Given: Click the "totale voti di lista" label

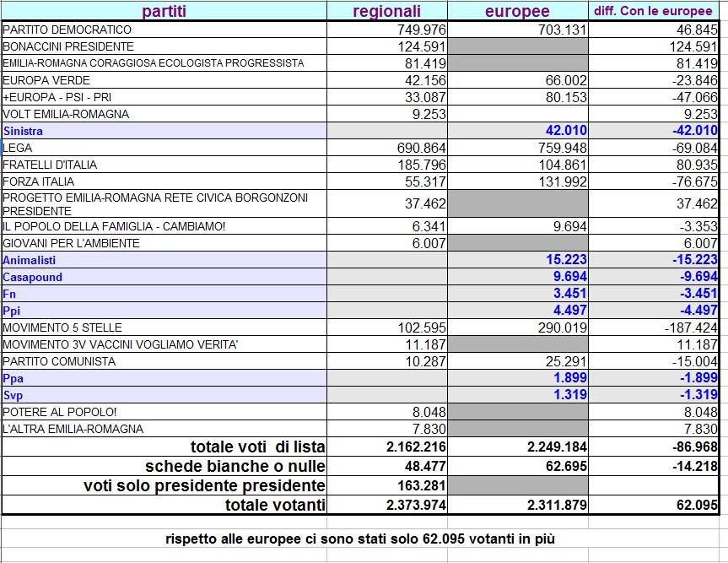Looking at the screenshot, I should point(257,447).
